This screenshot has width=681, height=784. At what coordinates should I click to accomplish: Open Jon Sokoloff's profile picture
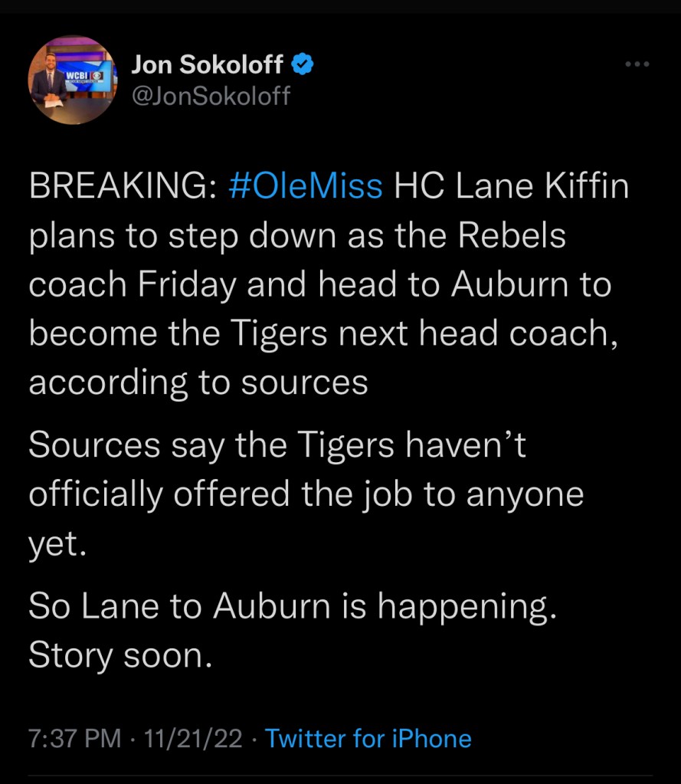coord(73,80)
